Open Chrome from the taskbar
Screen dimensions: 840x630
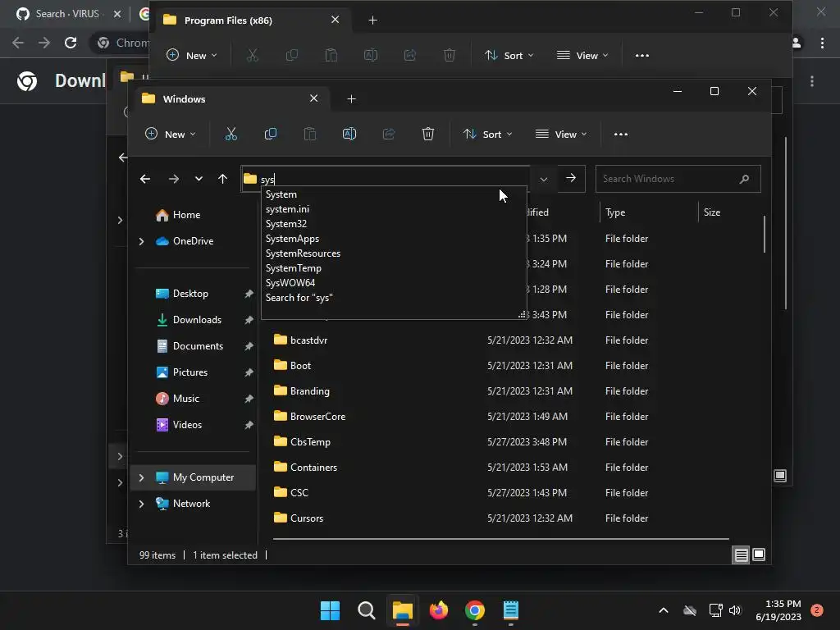[x=475, y=610]
